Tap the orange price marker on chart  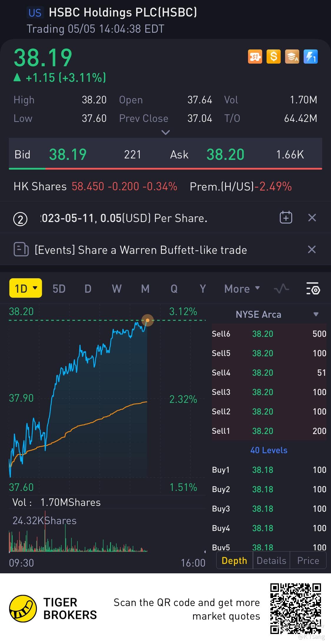click(147, 320)
